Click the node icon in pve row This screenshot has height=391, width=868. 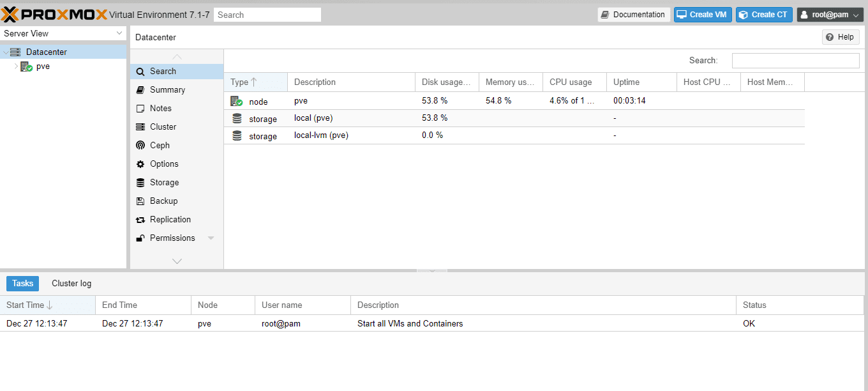[237, 101]
